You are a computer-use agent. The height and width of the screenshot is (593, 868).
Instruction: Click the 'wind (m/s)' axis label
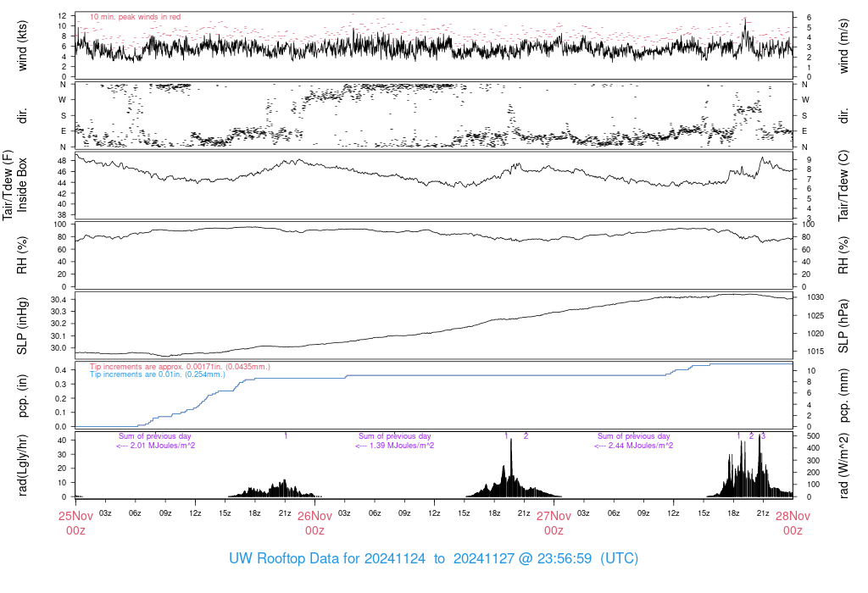(843, 46)
